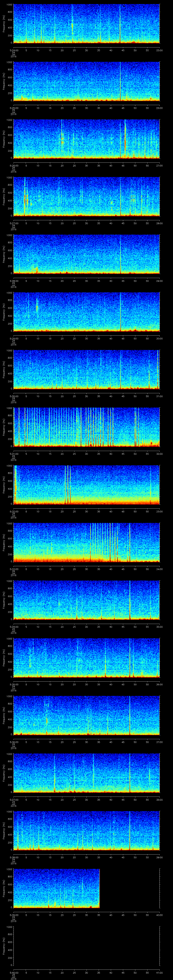Viewport: 173px width, 980px height.
Task: Select the 5:26:00 spectrogram panel
Action: tap(86, 139)
